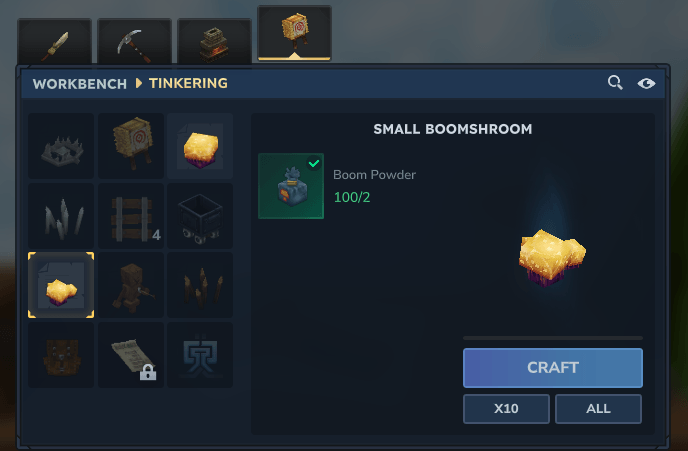
Task: Click the ALL craft button
Action: [x=598, y=409]
